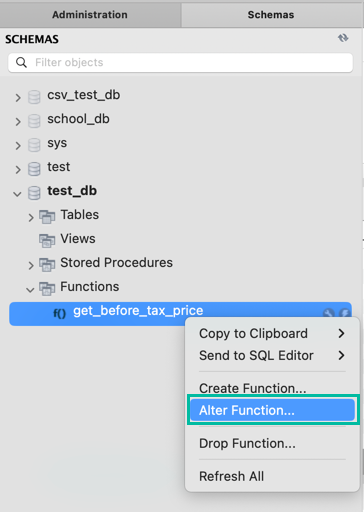Click the Views folder icon

pos(47,241)
